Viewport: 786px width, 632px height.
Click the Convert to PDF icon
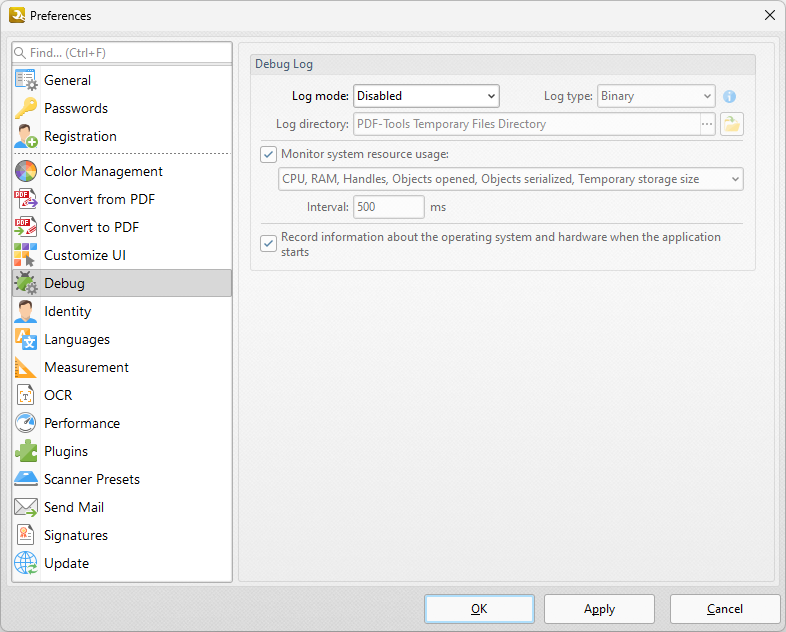pyautogui.click(x=26, y=227)
